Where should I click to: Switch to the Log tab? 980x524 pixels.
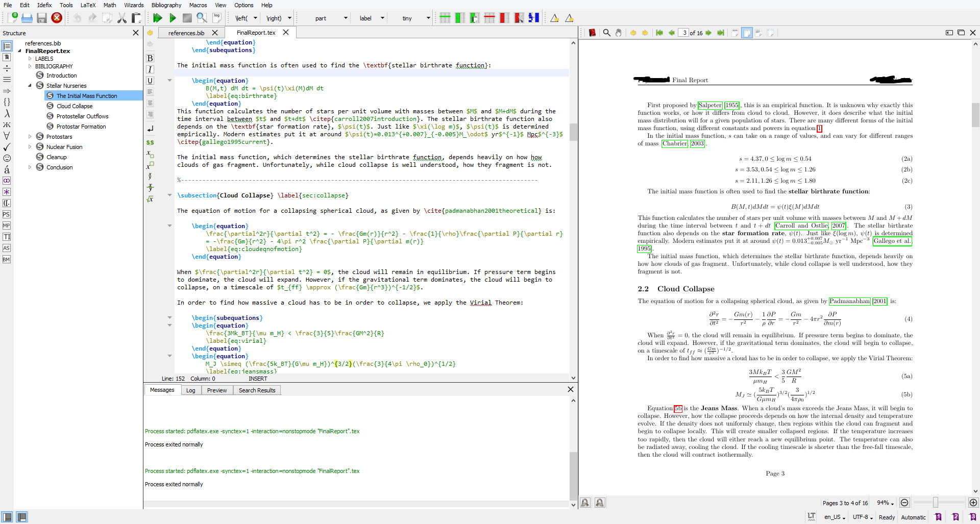click(191, 390)
